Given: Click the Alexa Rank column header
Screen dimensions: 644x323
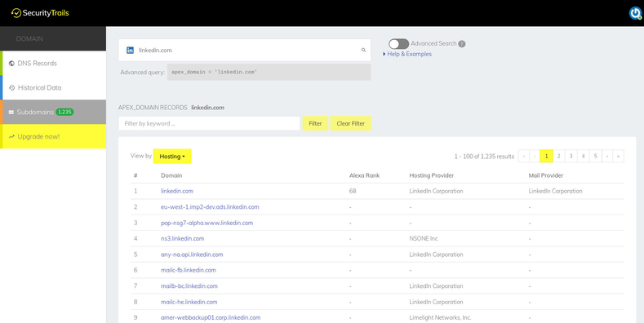Looking at the screenshot, I should (364, 175).
